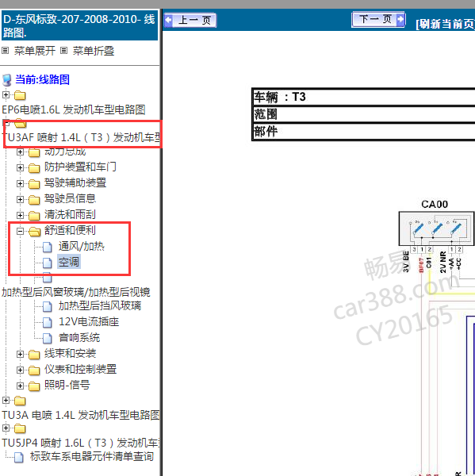
Task: Expand the 防护装置和车门 folder
Action: (x=20, y=167)
